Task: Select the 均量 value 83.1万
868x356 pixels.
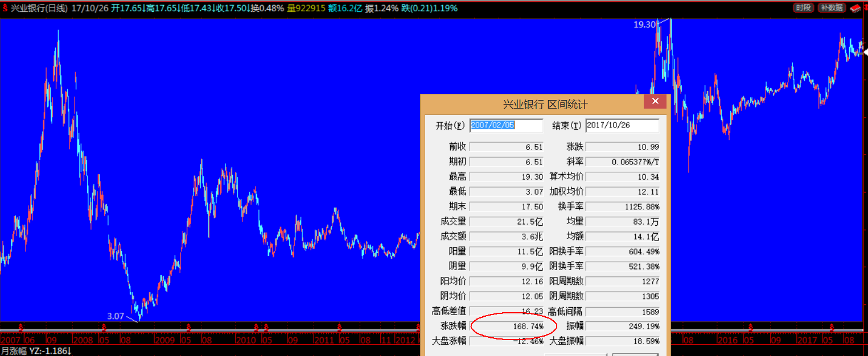Action: (x=623, y=221)
